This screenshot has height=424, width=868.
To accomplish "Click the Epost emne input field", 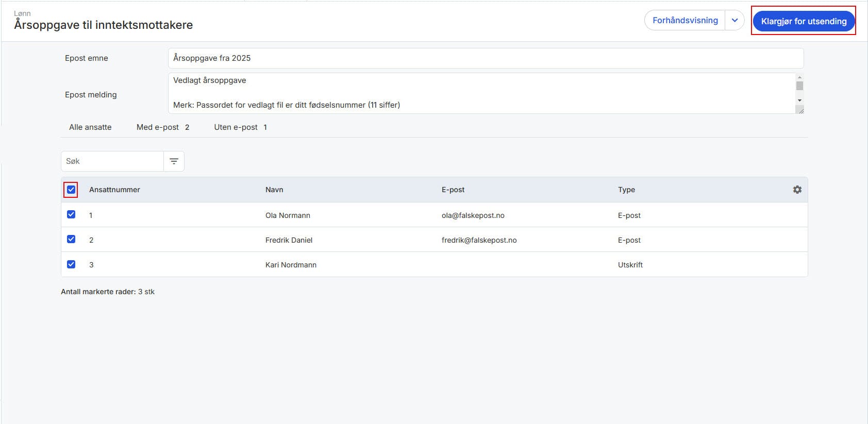I will click(485, 58).
